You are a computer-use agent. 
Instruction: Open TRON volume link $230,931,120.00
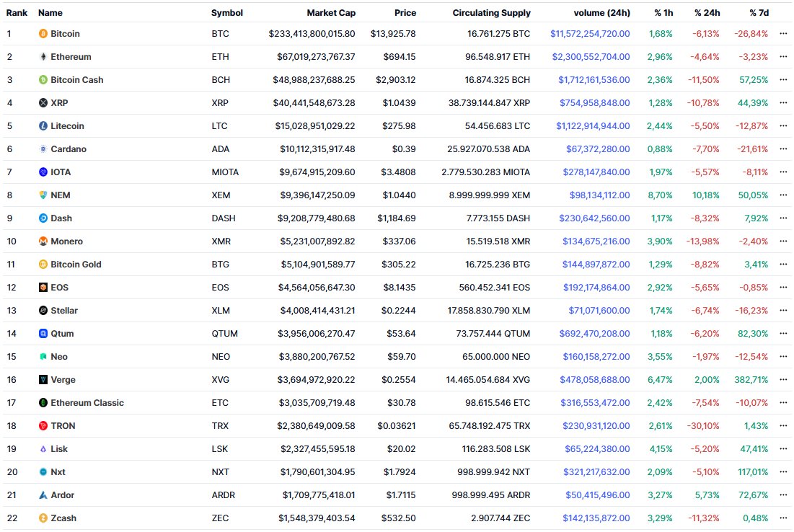click(596, 426)
